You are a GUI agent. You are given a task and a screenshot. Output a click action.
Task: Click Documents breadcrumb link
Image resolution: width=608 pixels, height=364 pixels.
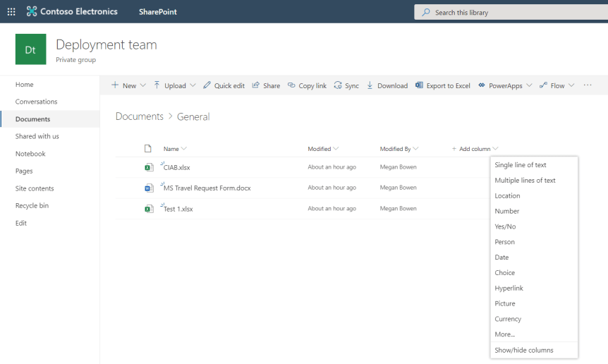coord(139,116)
